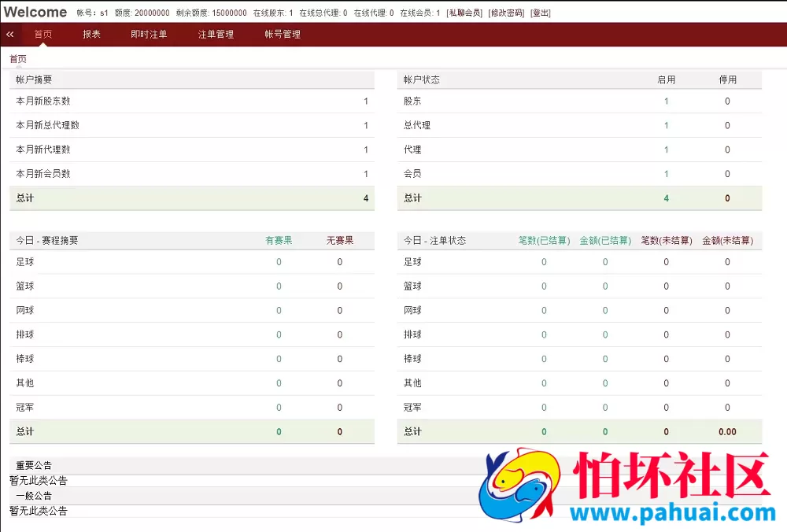Click the enabled count for 股东
The height and width of the screenshot is (532, 787).
click(x=666, y=101)
